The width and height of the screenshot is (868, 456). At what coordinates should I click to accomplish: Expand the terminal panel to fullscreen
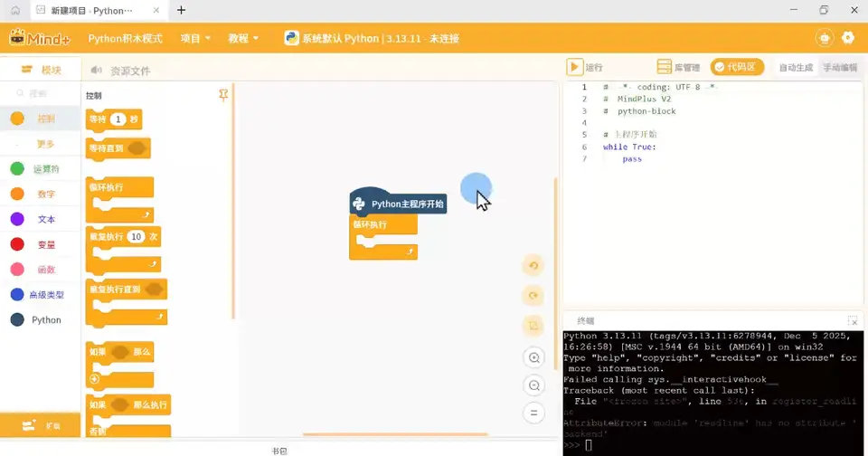click(853, 321)
